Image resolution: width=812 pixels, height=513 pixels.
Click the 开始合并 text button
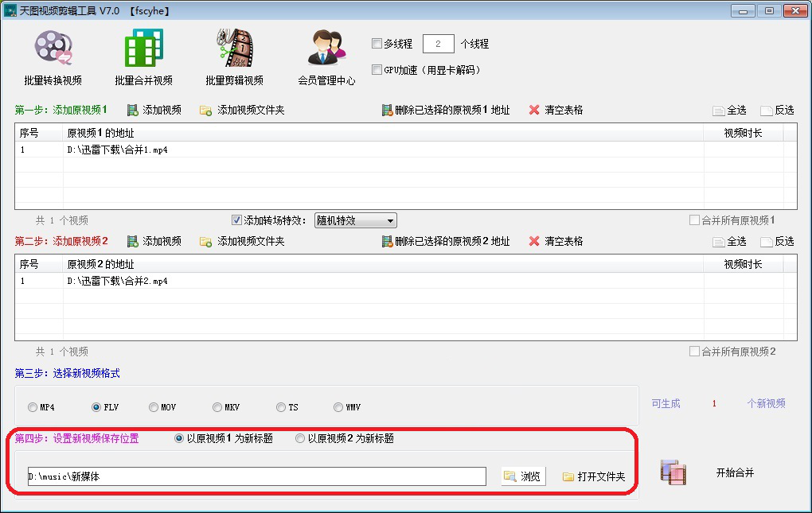click(x=735, y=472)
